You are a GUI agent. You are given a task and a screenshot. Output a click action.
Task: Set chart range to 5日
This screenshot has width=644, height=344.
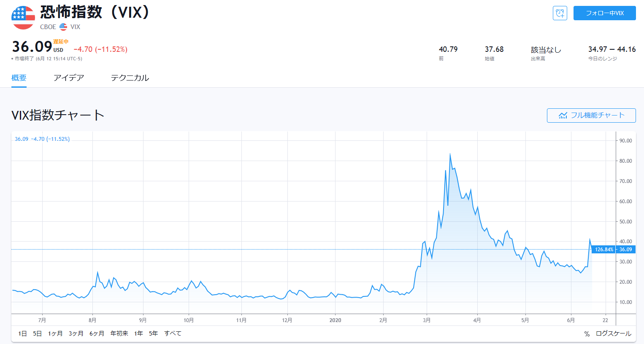coord(37,333)
